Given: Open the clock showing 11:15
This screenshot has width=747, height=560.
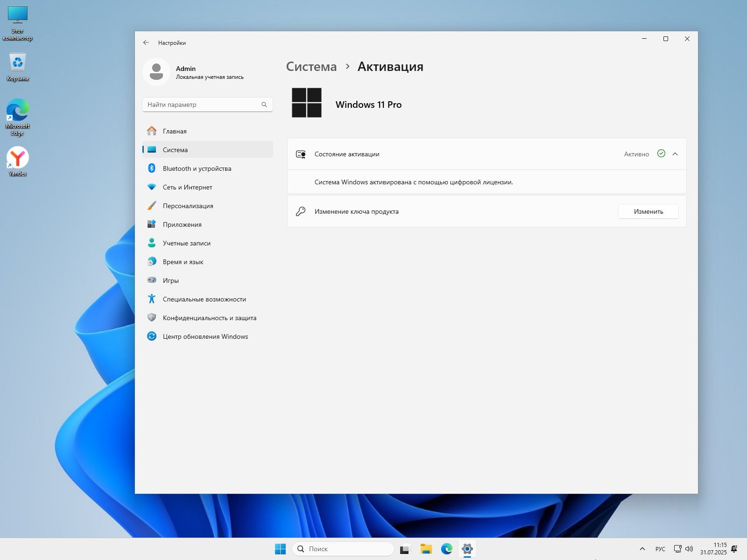Looking at the screenshot, I should click(713, 549).
